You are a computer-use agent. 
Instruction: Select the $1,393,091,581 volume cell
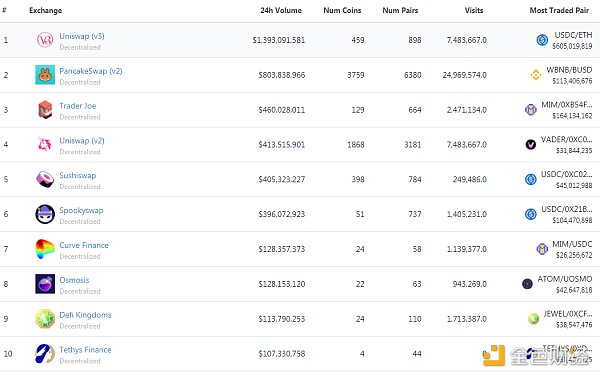point(279,40)
